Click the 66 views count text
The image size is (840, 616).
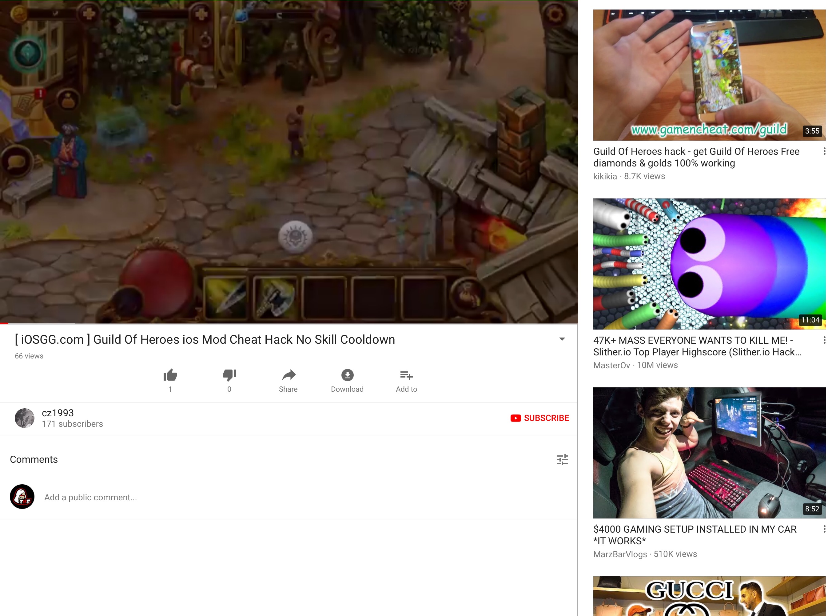click(29, 356)
